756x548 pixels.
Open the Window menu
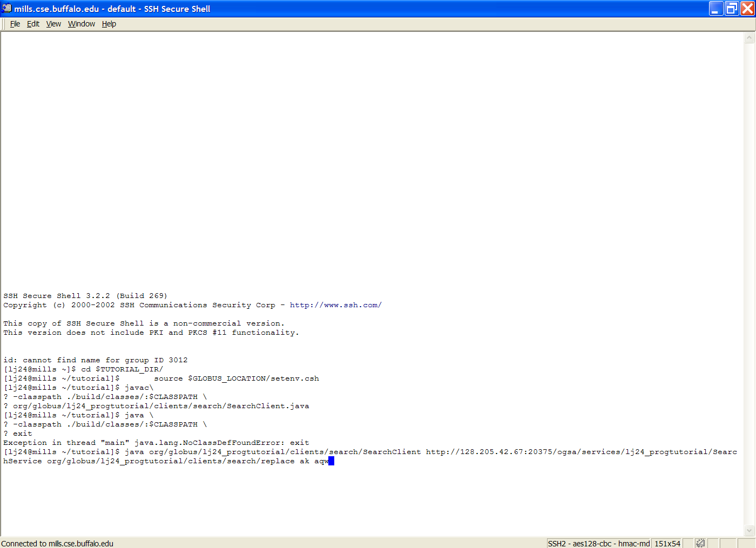82,24
